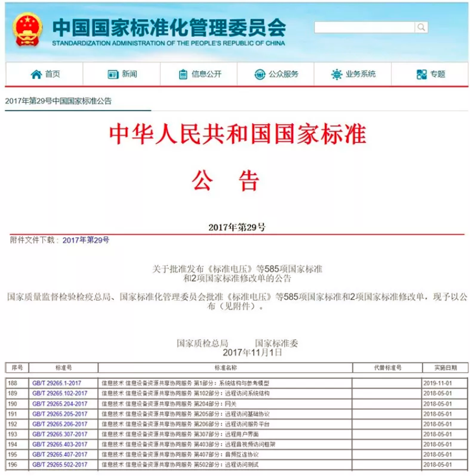Click the bold heading 2017年第29号
Screen dimensions: 470x476
(237, 227)
